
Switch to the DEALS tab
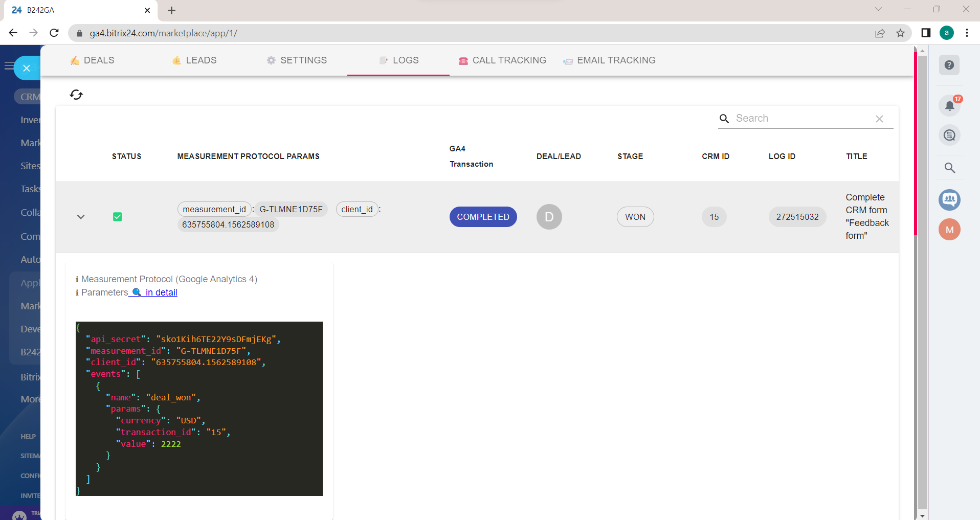point(93,60)
